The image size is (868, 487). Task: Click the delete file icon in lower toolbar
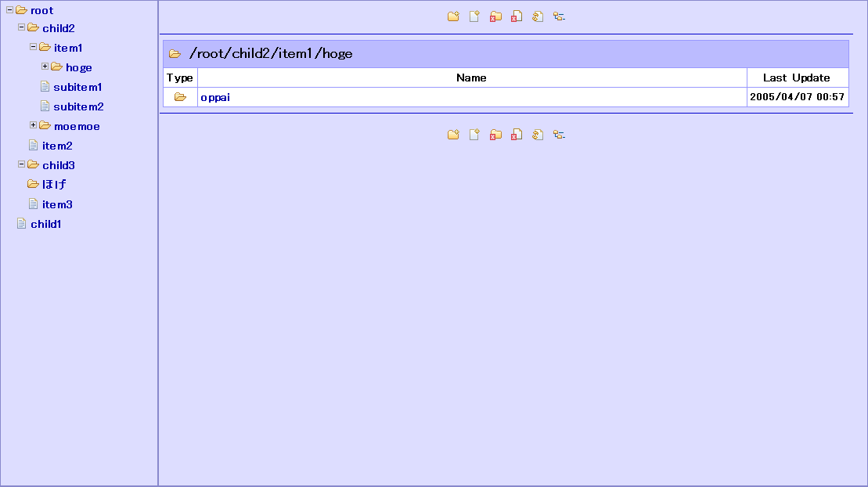(x=517, y=135)
